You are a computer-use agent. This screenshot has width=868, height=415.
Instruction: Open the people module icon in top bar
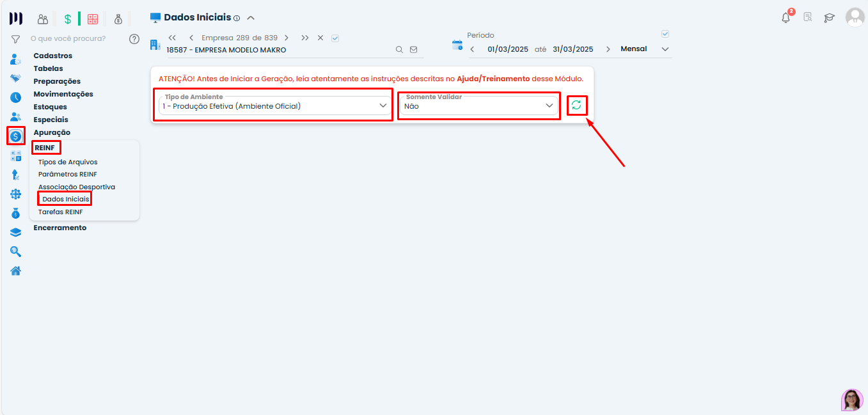point(43,19)
